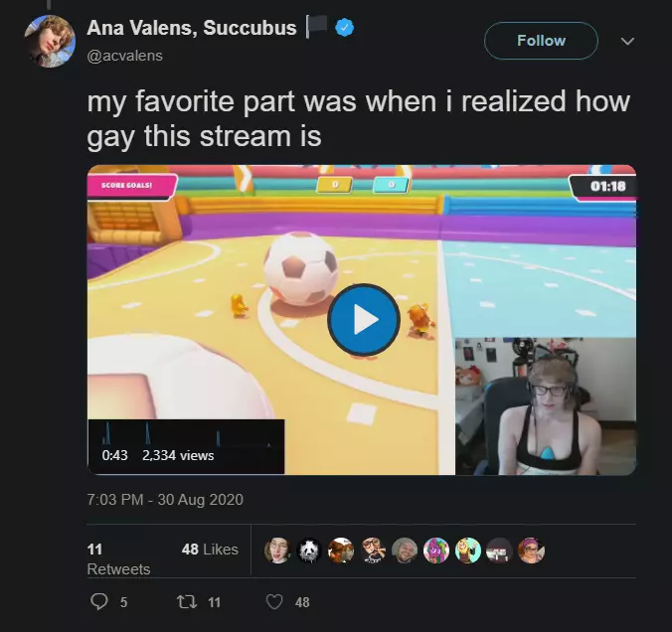Image resolution: width=672 pixels, height=632 pixels.
Task: Click the retweet arrows icon
Action: (x=187, y=602)
